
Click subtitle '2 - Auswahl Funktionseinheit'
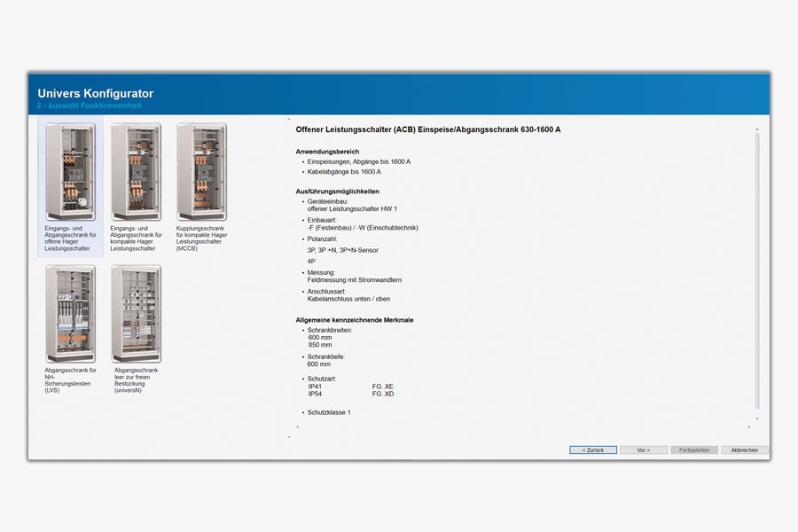[x=89, y=106]
